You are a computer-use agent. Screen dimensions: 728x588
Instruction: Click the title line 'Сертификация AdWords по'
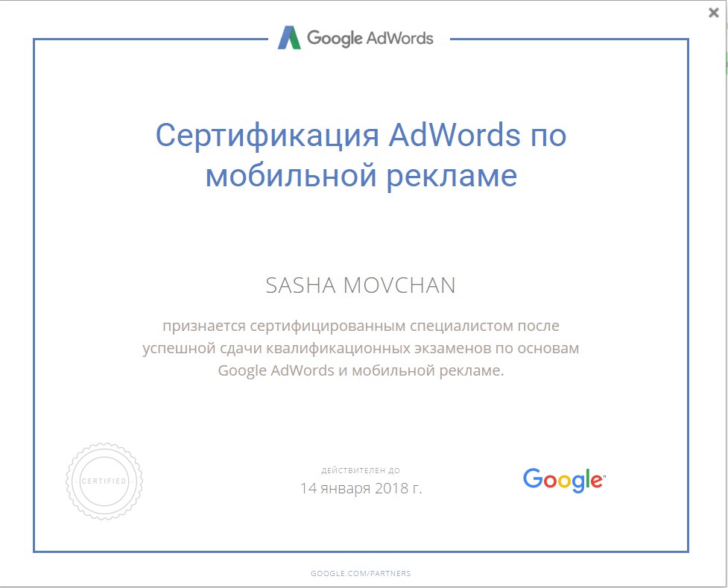(361, 135)
